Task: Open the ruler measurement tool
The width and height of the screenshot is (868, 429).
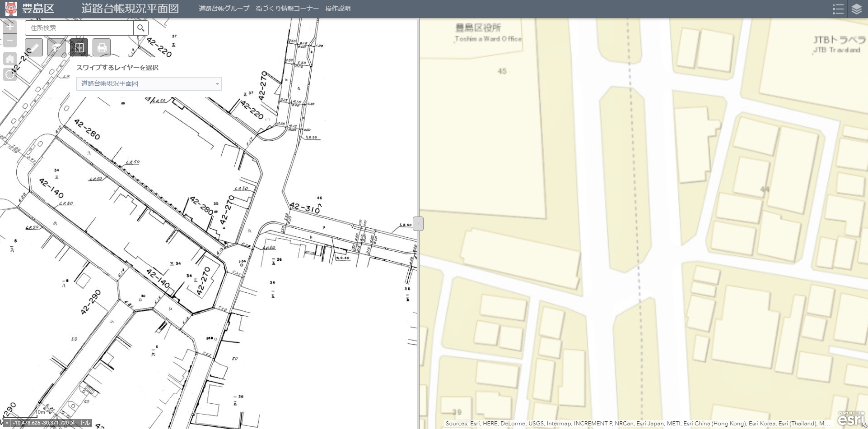Action: (34, 47)
